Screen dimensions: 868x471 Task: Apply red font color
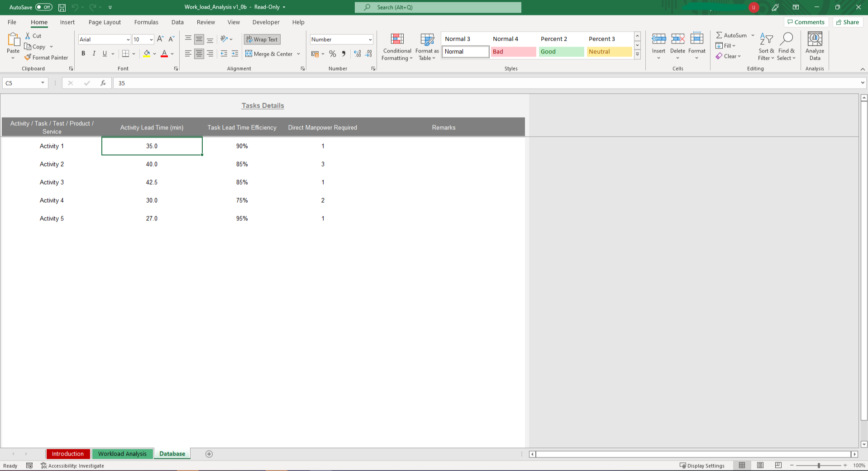(164, 53)
